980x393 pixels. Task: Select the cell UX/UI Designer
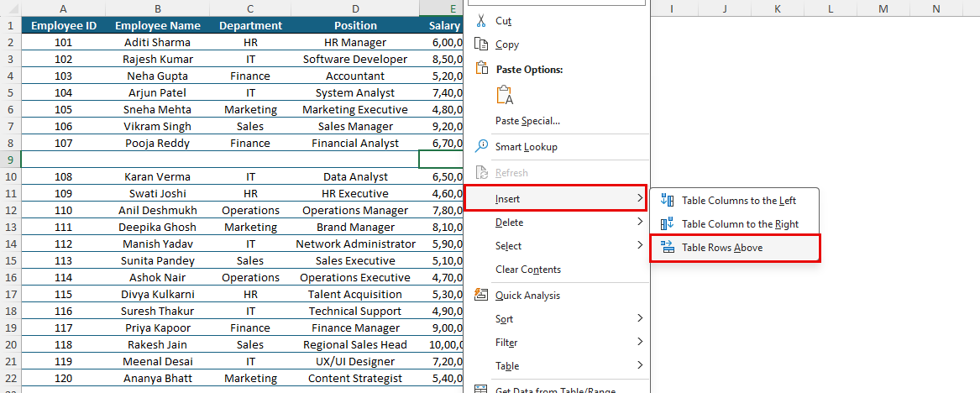[x=355, y=361]
